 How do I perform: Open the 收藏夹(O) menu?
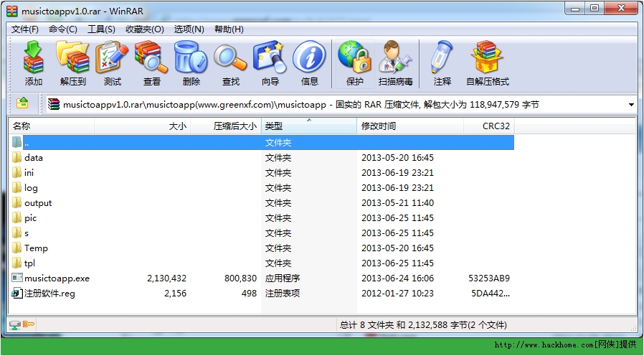tap(145, 29)
